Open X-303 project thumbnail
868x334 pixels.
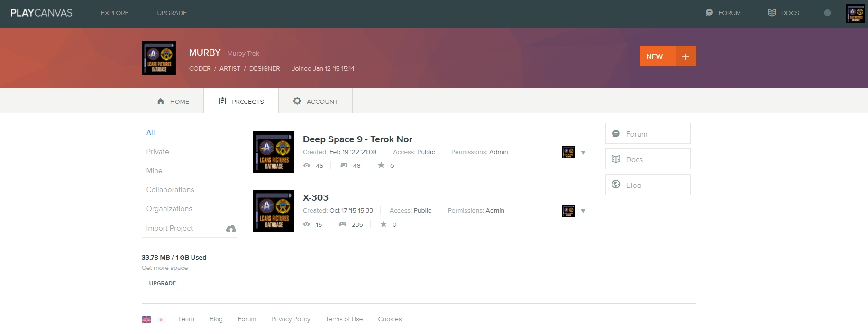274,211
